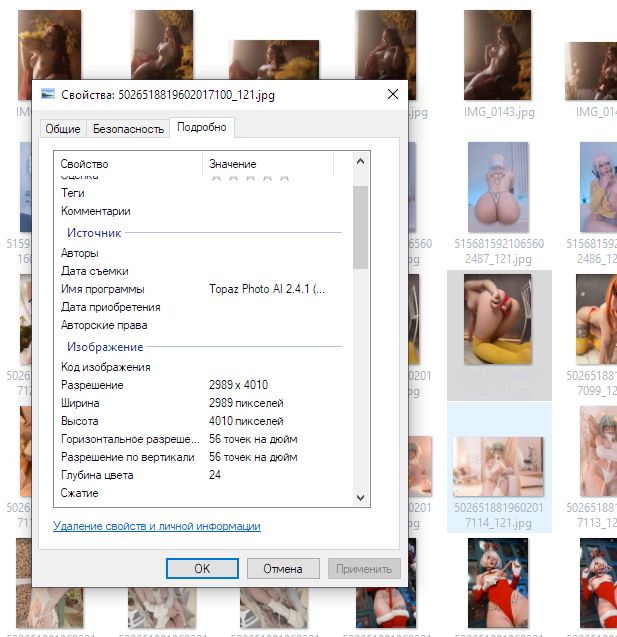Click the Изображение section header
Viewport: 617px width, 637px height.
[x=105, y=347]
